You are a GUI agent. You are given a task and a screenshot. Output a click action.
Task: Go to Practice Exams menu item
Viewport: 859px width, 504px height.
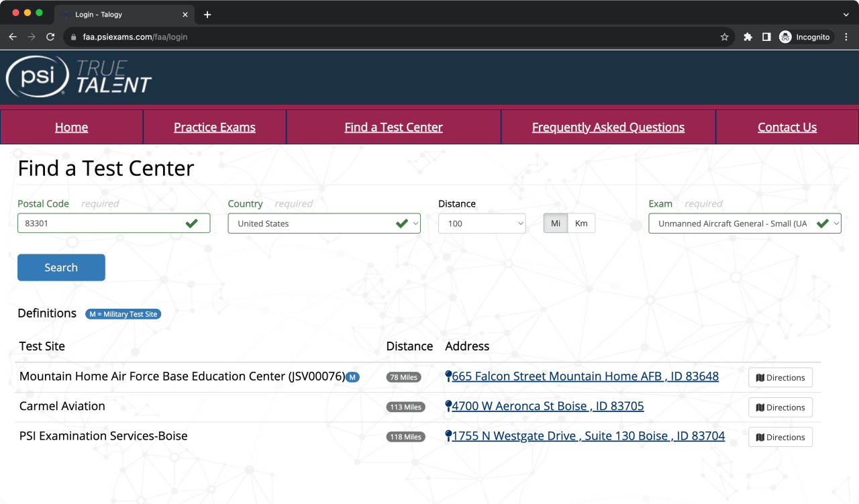pyautogui.click(x=215, y=128)
